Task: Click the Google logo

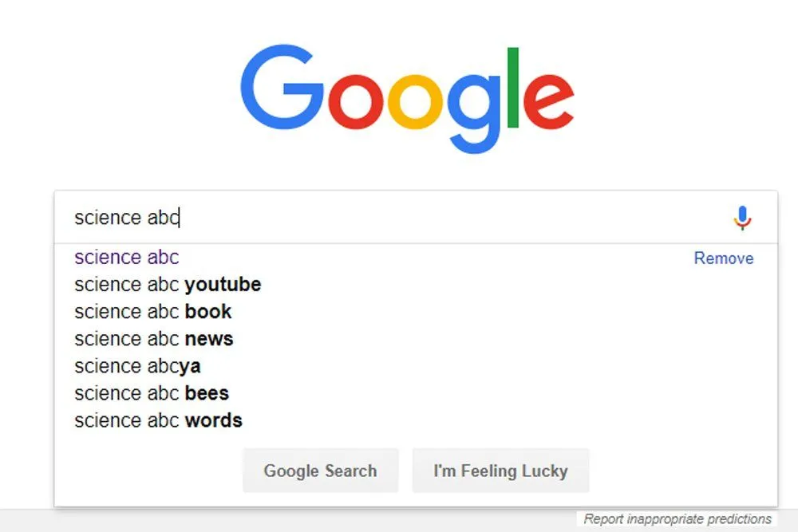Action: point(407,97)
